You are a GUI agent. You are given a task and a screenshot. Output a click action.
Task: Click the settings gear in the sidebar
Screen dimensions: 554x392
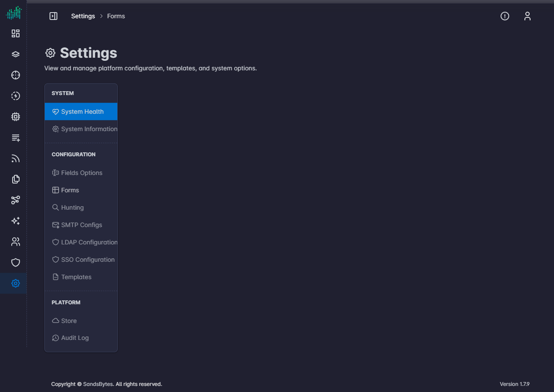pos(16,283)
